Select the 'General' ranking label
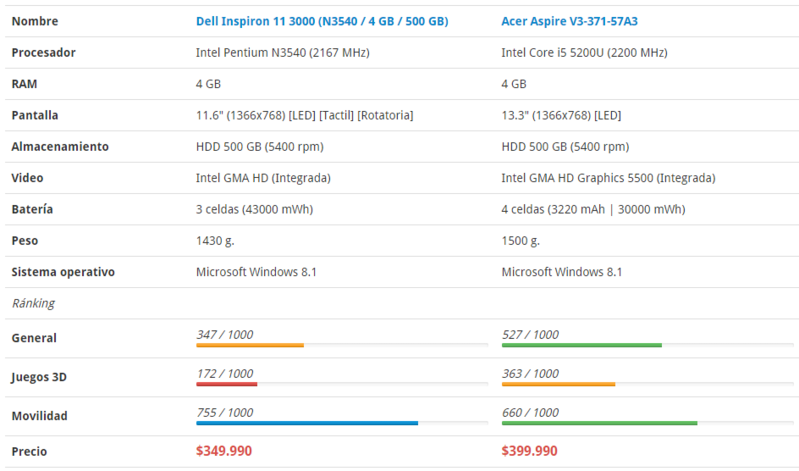Viewport: 799px width, 471px height. (34, 338)
